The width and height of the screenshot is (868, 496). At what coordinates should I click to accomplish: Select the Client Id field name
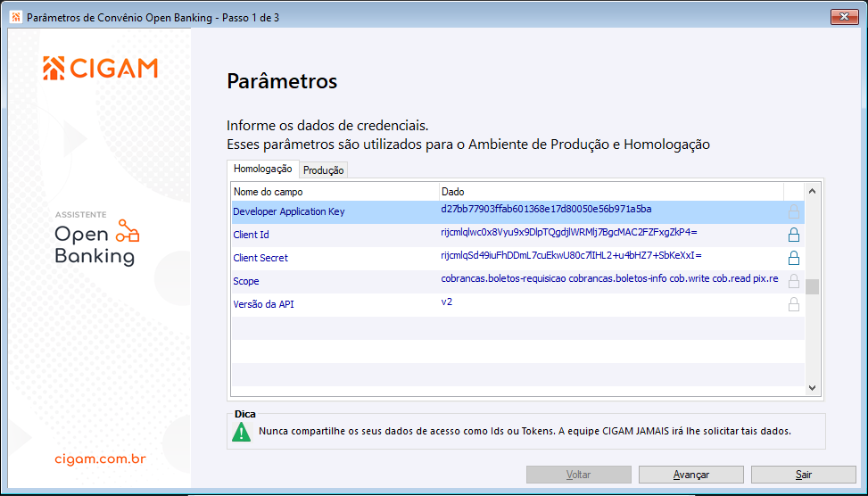251,235
